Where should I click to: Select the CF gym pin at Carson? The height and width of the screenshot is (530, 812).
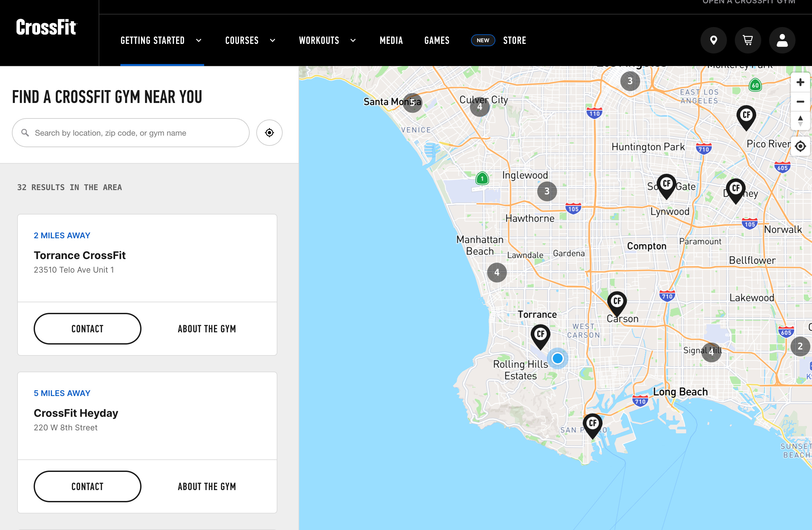pos(617,303)
